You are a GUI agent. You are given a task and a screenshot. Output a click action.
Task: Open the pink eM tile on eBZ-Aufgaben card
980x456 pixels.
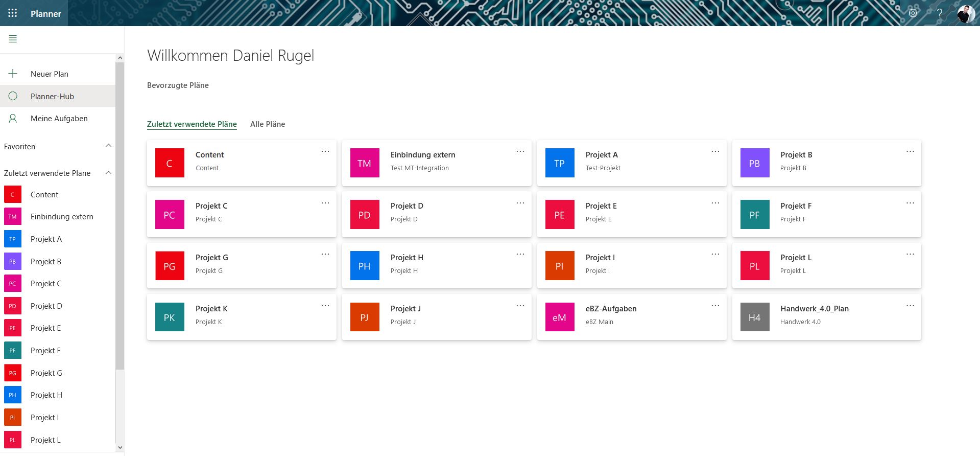(560, 317)
